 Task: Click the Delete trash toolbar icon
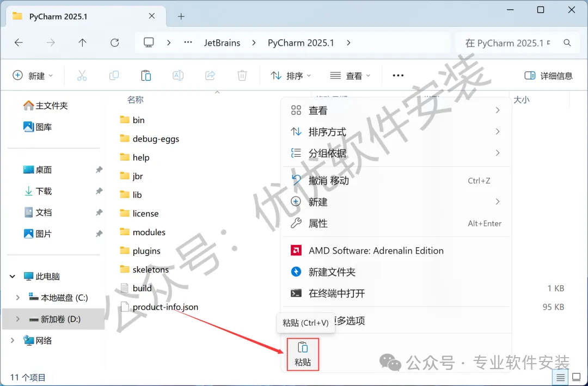(x=242, y=76)
